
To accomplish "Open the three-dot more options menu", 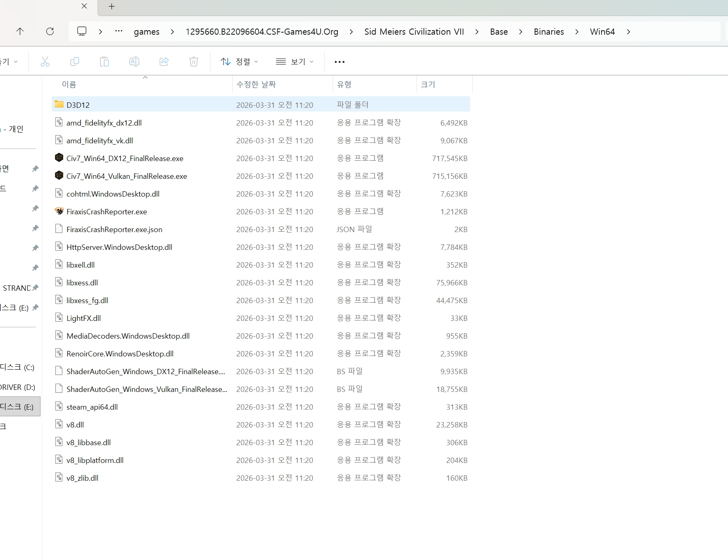I will (339, 62).
